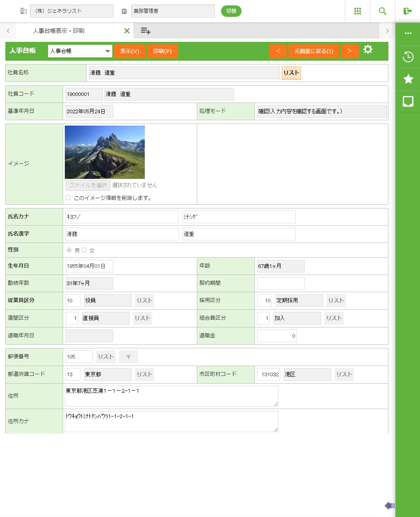420x517 pixels.
Task: Check the 'このイメージ情報を削除します' checkbox
Action: pos(68,198)
